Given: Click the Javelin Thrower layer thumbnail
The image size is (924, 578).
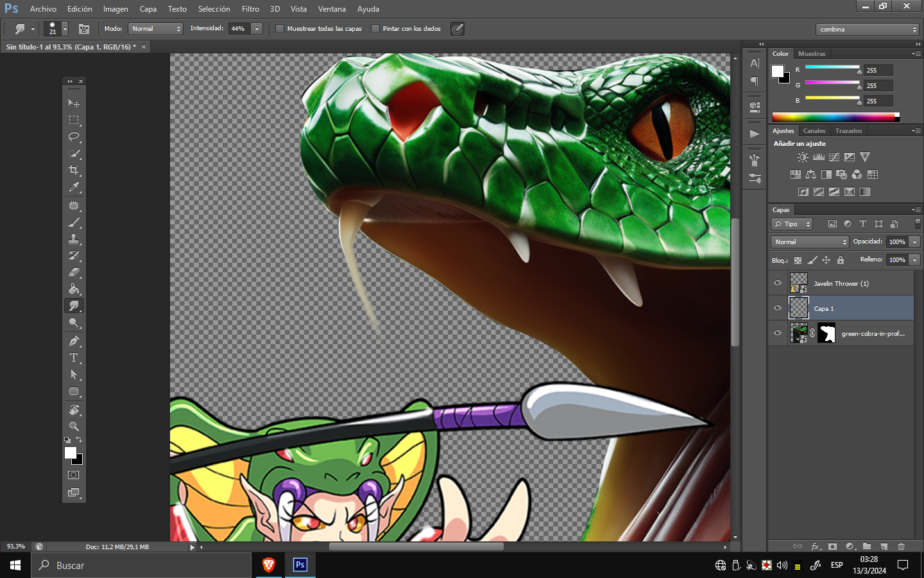Looking at the screenshot, I should (798, 283).
